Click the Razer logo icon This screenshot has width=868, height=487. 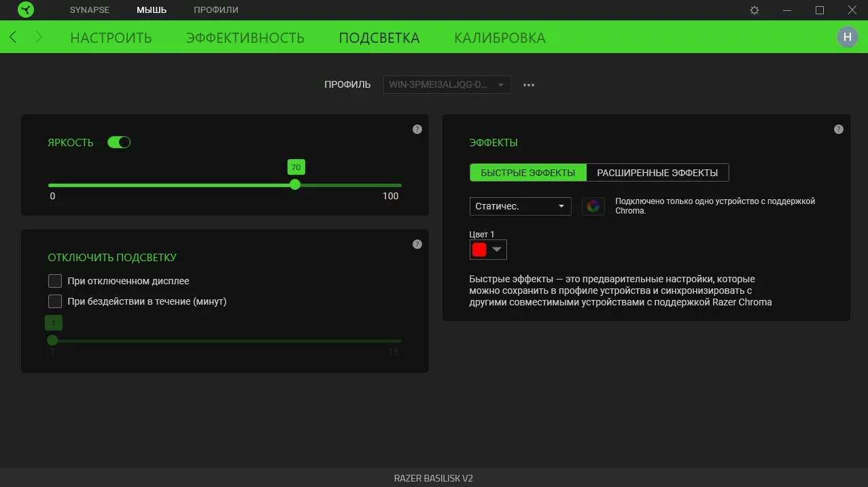tap(25, 10)
